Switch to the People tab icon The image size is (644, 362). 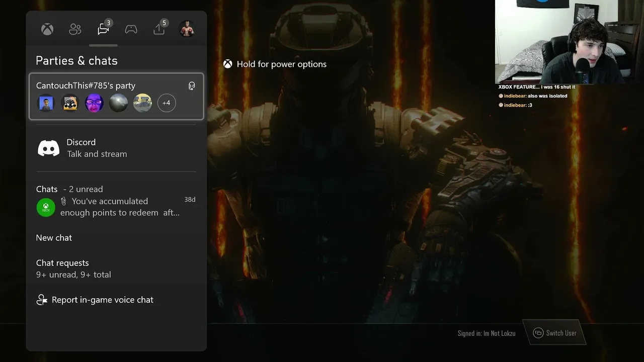point(75,30)
